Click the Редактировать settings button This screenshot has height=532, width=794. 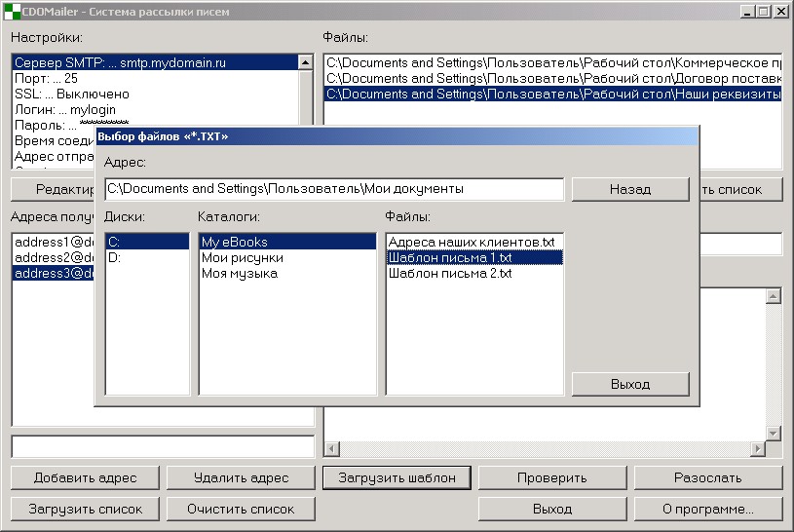tap(53, 189)
